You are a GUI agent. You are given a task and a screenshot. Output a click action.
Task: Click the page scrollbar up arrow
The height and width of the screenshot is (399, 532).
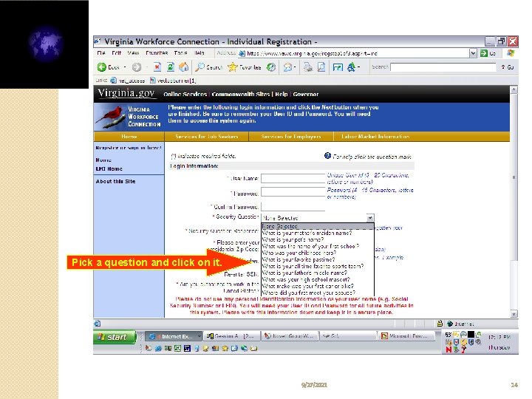(x=514, y=89)
